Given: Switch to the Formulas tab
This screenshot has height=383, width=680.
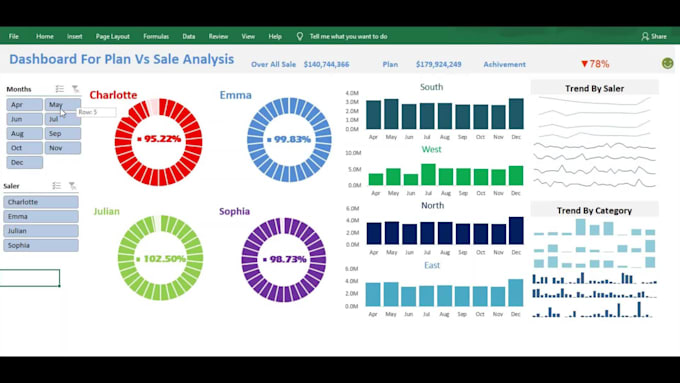Looking at the screenshot, I should pyautogui.click(x=156, y=36).
